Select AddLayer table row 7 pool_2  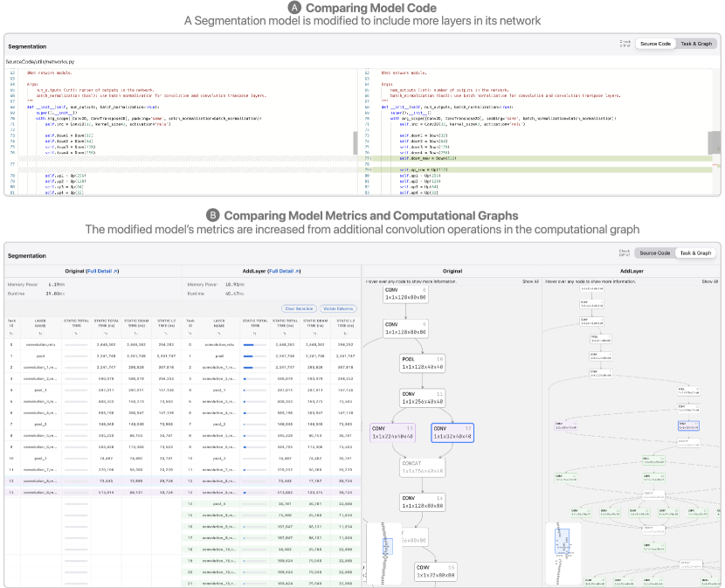pyautogui.click(x=271, y=425)
